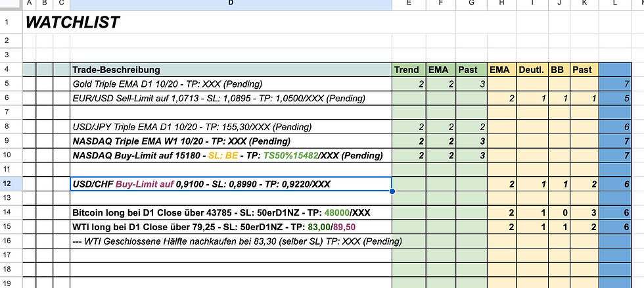Viewport: 644px width, 288px height.
Task: Select the WTI long bei D1 Close cell
Action: 231,227
